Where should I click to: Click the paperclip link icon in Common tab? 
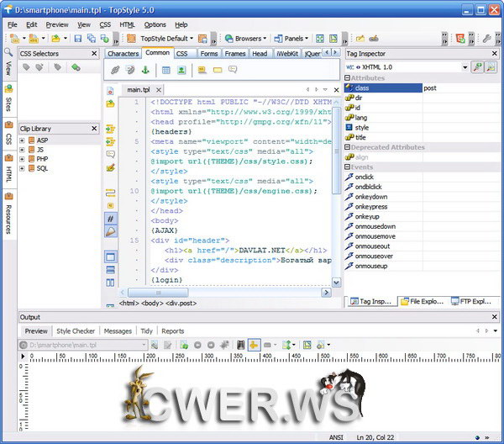coord(117,70)
